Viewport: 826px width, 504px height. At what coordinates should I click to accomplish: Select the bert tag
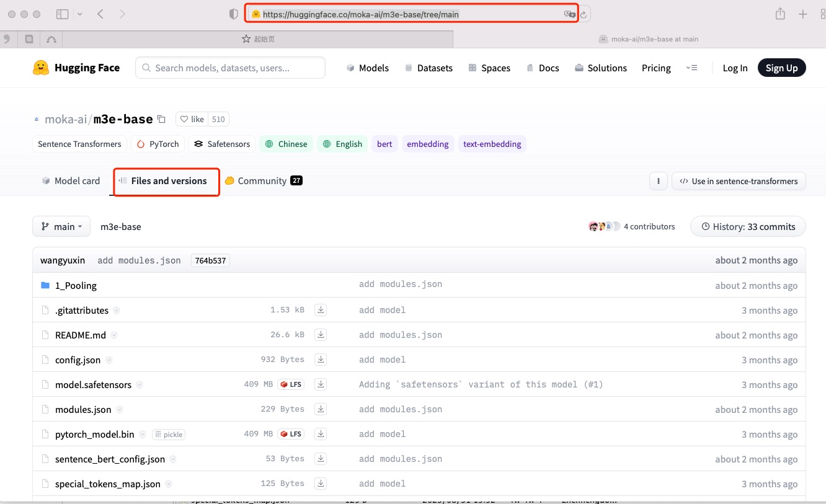coord(384,144)
